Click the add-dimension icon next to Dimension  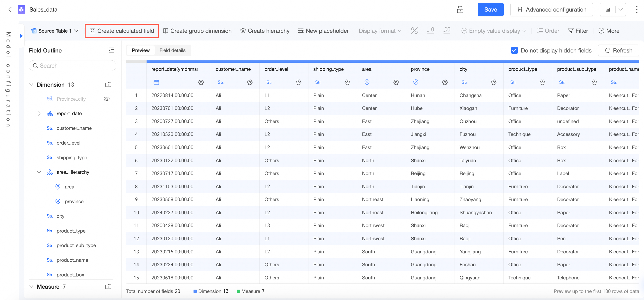click(x=108, y=85)
